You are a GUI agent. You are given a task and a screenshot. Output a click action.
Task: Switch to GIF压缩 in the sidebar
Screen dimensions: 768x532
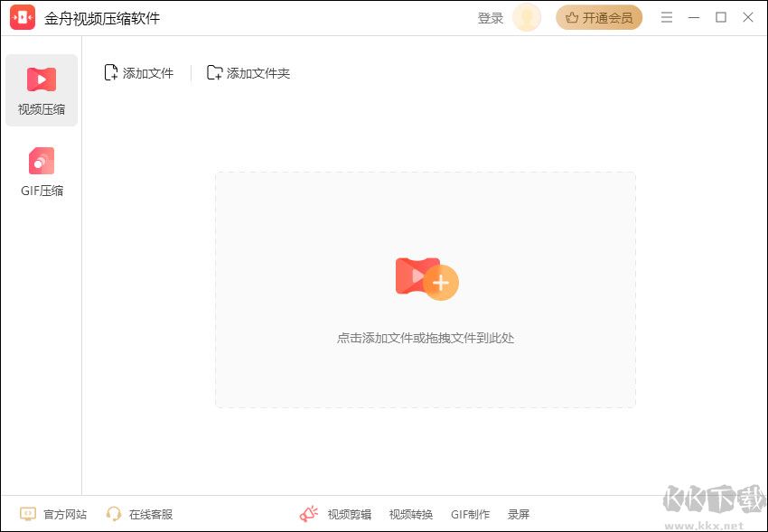(41, 171)
